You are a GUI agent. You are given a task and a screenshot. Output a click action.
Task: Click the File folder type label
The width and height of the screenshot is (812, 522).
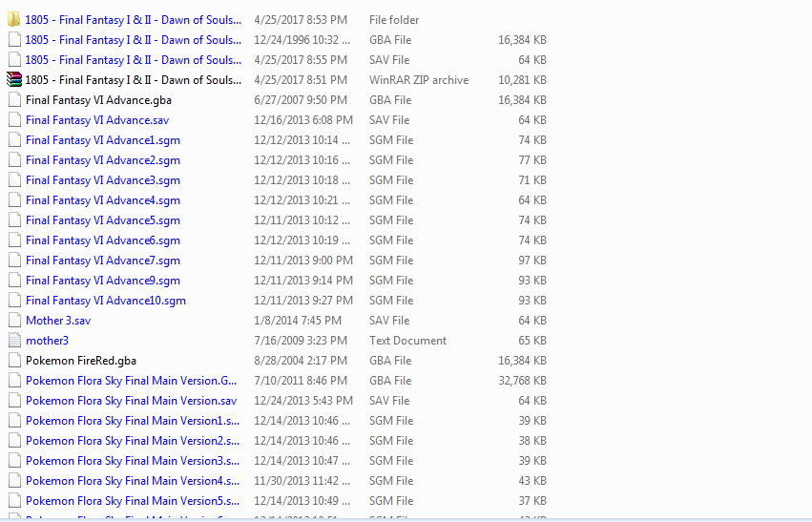click(394, 20)
